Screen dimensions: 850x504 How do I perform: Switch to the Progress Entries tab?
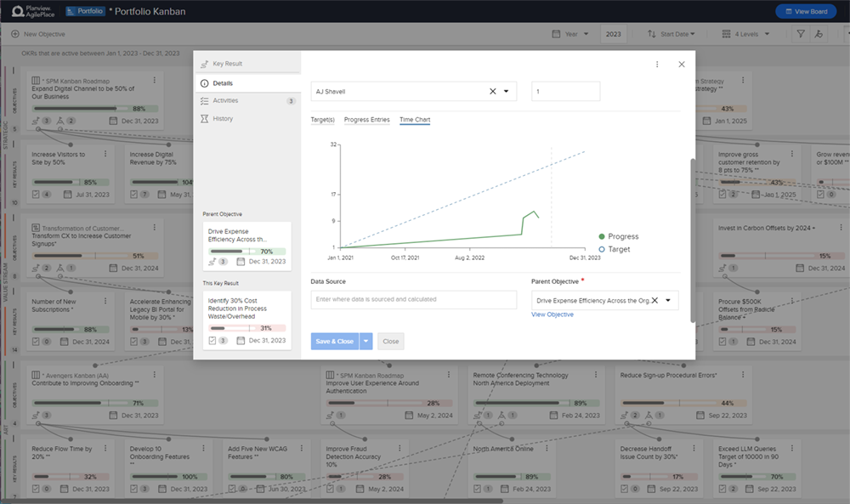tap(366, 120)
